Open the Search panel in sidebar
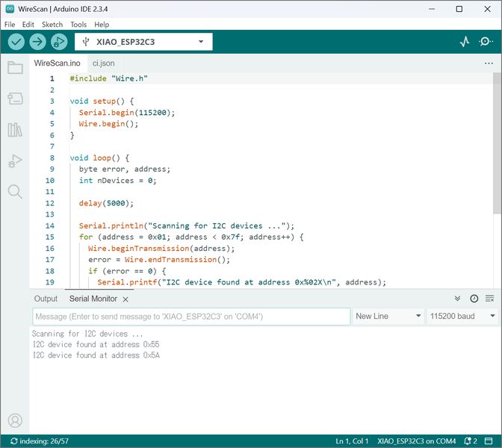This screenshot has height=448, width=502. pos(15,192)
